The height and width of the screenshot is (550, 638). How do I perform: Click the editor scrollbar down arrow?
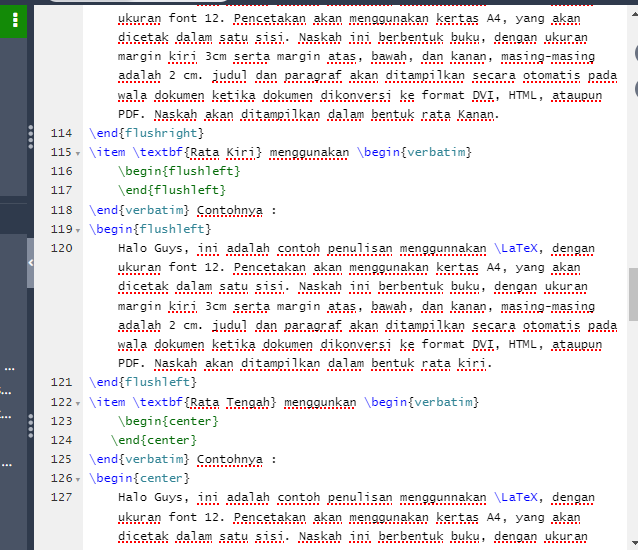[x=634, y=543]
